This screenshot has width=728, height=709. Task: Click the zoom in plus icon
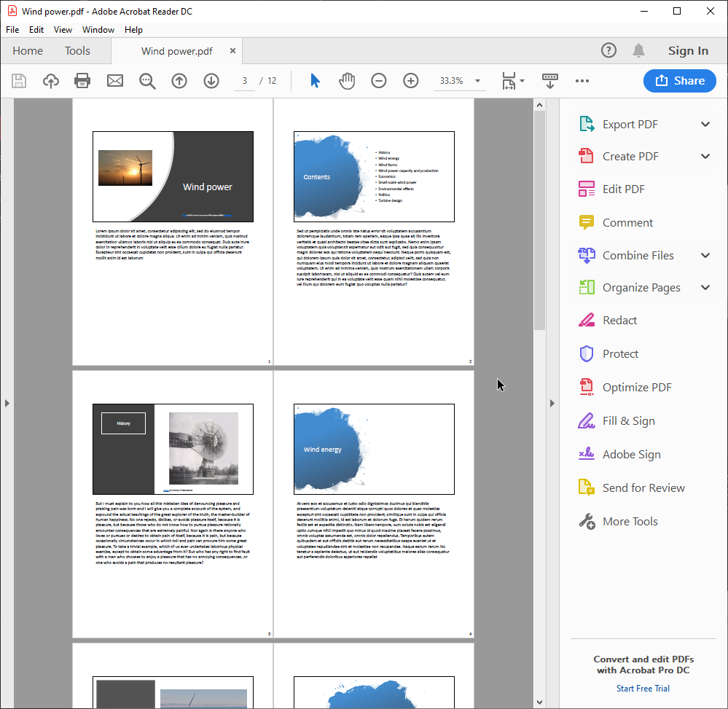pos(411,81)
